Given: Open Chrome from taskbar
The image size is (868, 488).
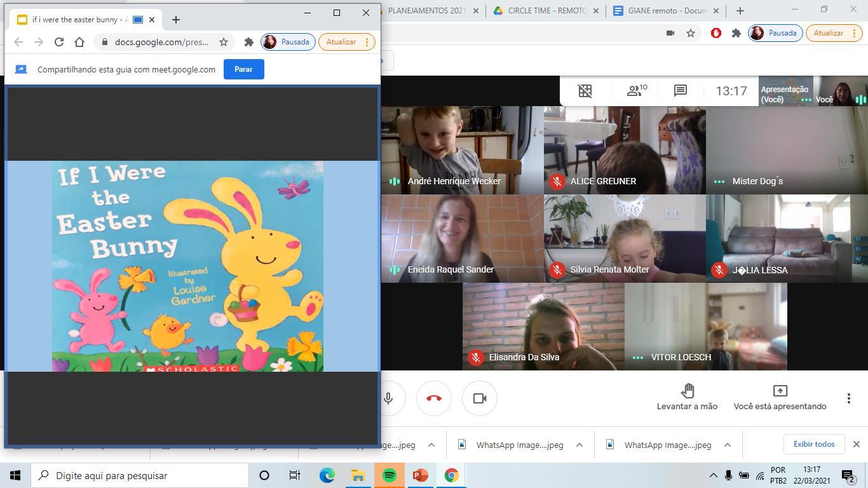Looking at the screenshot, I should pos(451,475).
